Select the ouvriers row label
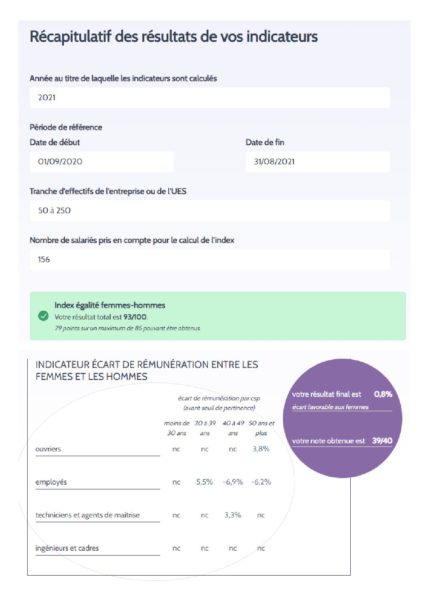424x600 pixels. point(48,449)
